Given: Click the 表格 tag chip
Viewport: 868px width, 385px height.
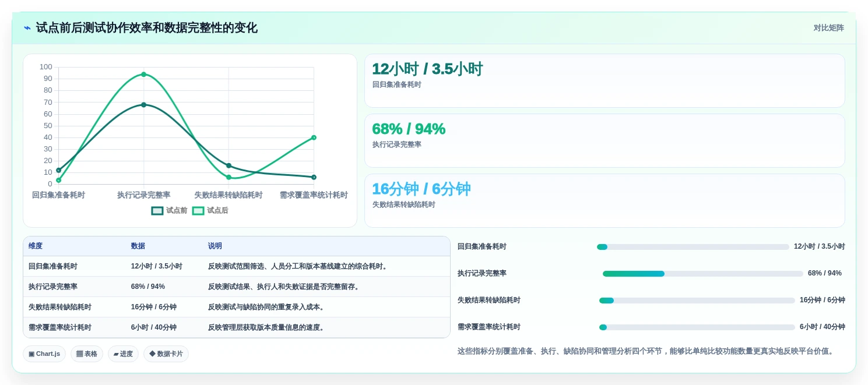Looking at the screenshot, I should coord(87,354).
